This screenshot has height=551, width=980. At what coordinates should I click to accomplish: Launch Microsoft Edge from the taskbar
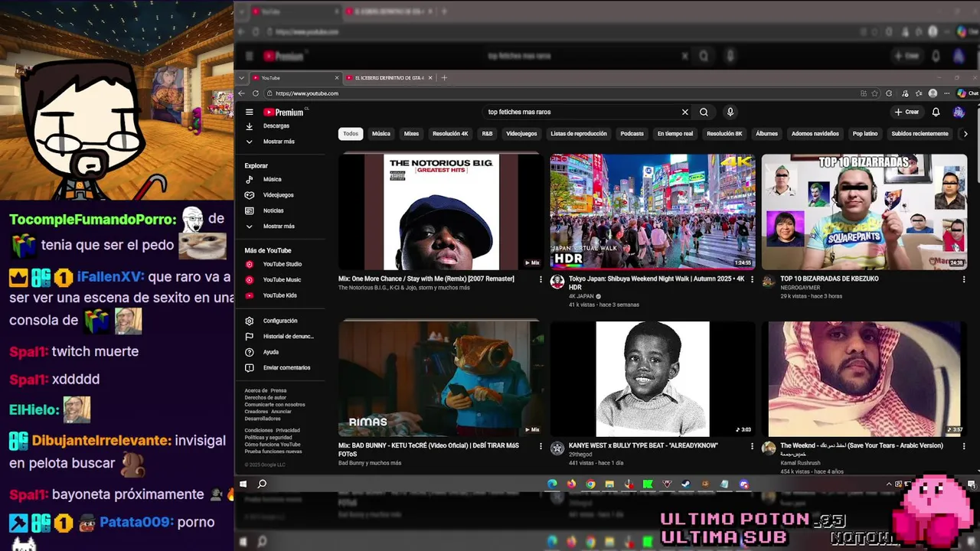tap(552, 484)
